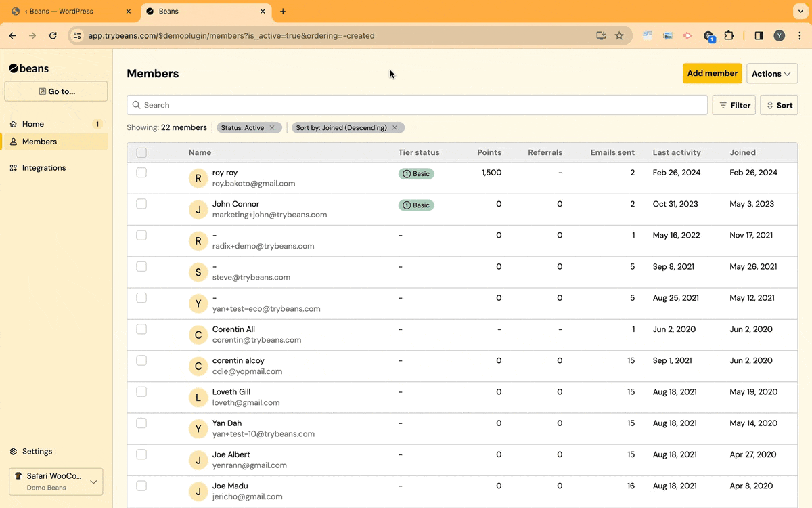The height and width of the screenshot is (508, 812).
Task: Click the browser back arrow
Action: [x=12, y=35]
